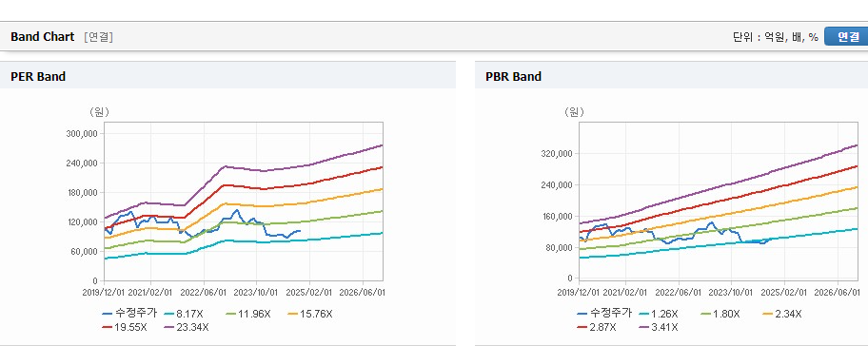Click 60,000 y-axis label in PER Band
This screenshot has height=346, width=868.
pyautogui.click(x=84, y=252)
